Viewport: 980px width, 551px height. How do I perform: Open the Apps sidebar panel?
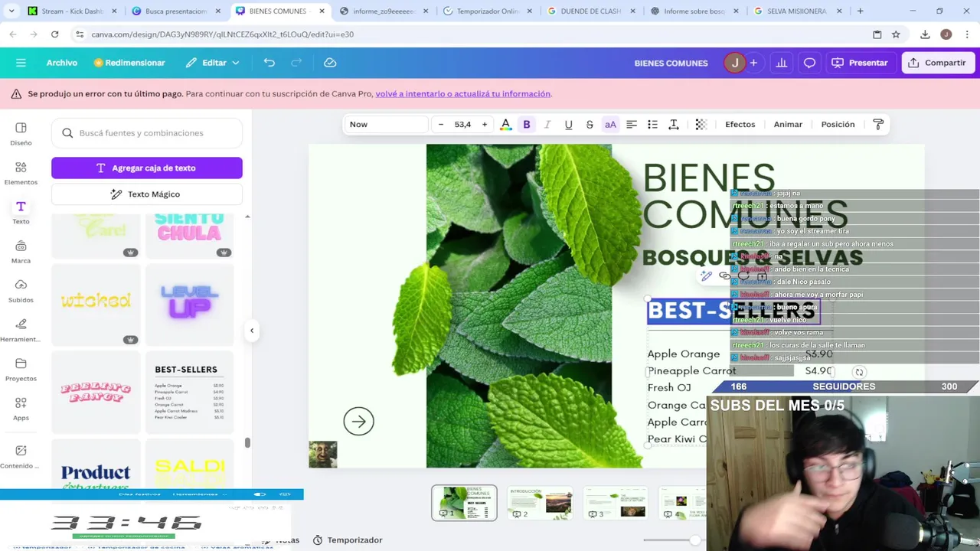[x=21, y=409]
